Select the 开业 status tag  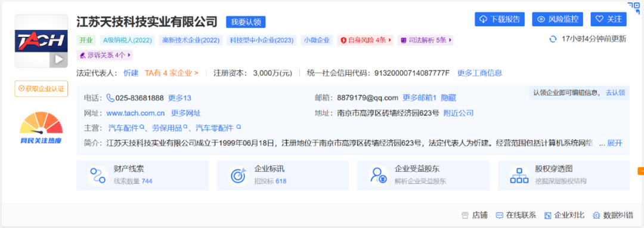tap(86, 40)
